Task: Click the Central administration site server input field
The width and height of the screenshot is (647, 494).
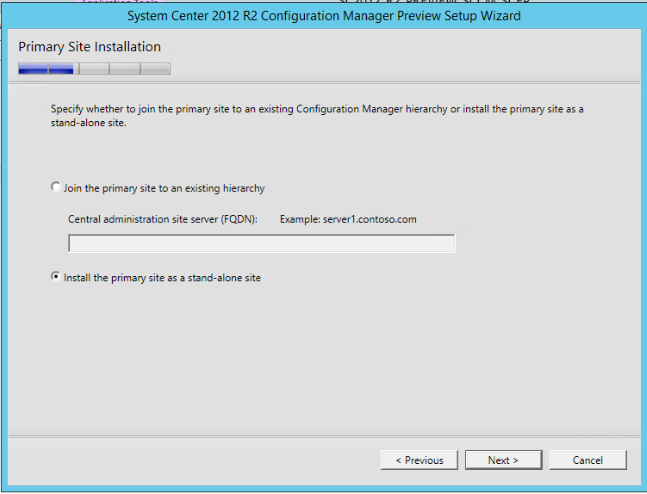Action: (x=261, y=243)
